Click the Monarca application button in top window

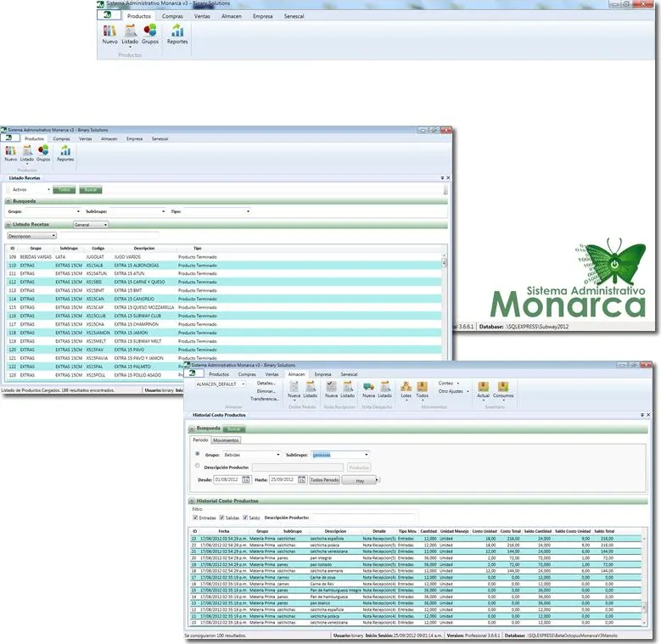pyautogui.click(x=109, y=15)
